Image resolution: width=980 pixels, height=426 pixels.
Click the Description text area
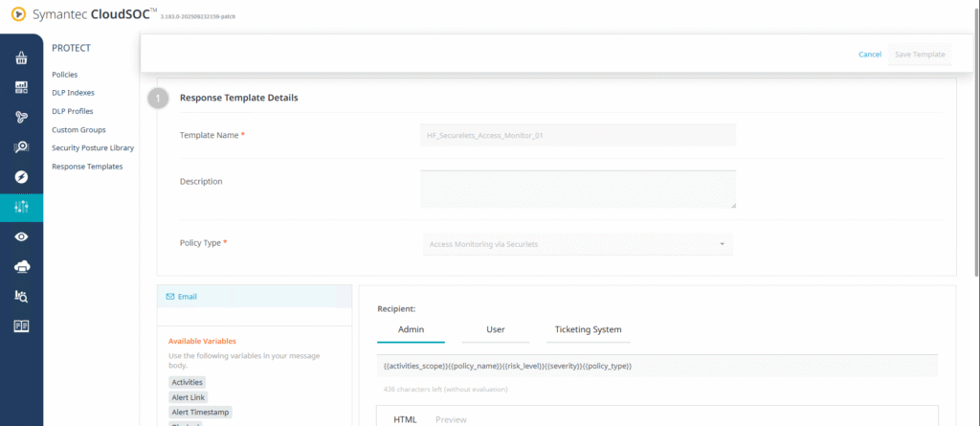click(577, 189)
